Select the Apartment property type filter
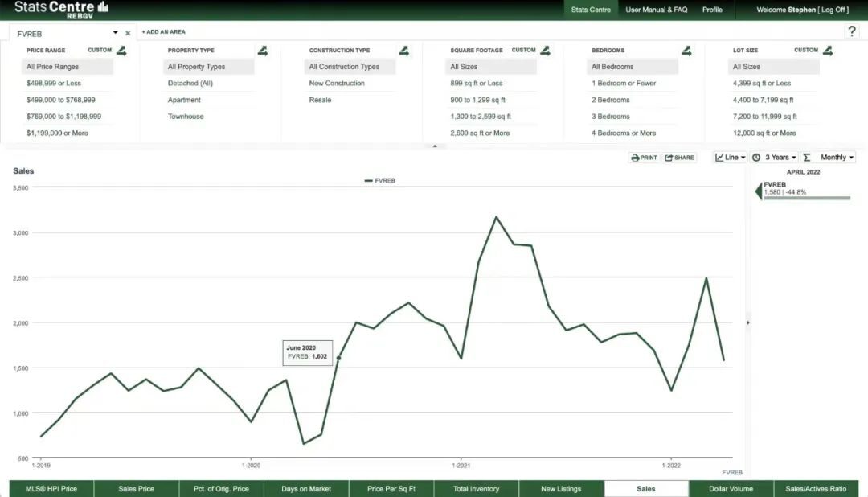Viewport: 868px width, 497px height. tap(184, 100)
